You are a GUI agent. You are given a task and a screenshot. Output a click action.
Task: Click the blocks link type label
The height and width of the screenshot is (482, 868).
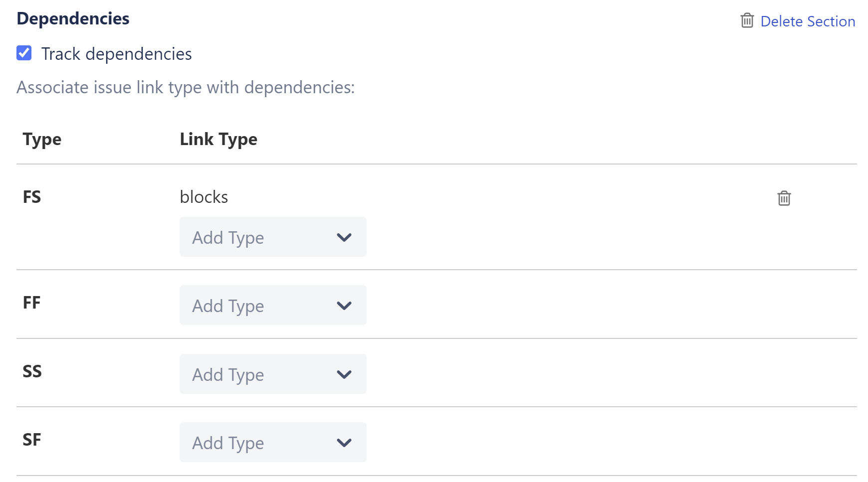204,197
